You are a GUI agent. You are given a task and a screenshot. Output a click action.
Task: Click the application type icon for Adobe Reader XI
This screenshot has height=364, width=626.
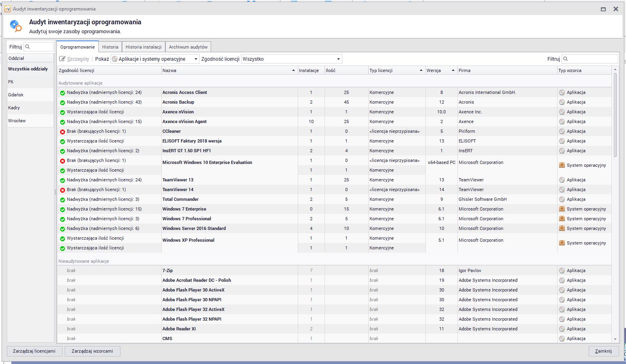click(x=562, y=329)
